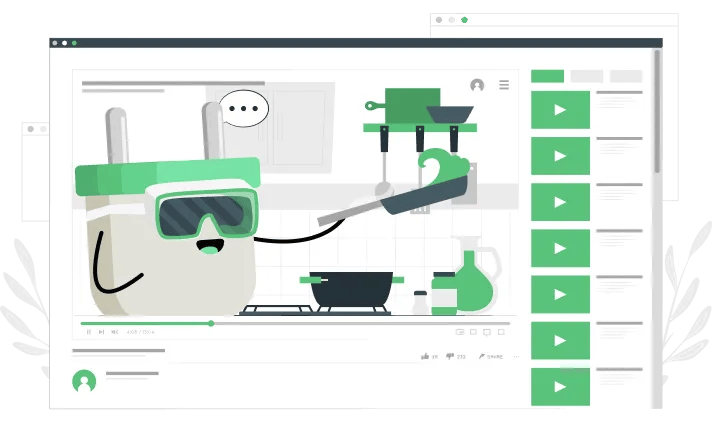Image resolution: width=712 pixels, height=436 pixels.
Task: Skip to next video in player controls
Action: (x=102, y=332)
